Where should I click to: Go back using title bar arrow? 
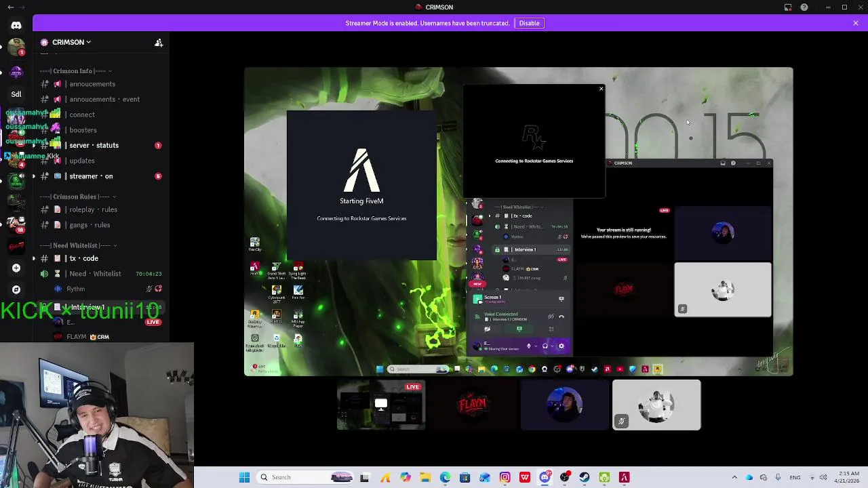[x=10, y=7]
